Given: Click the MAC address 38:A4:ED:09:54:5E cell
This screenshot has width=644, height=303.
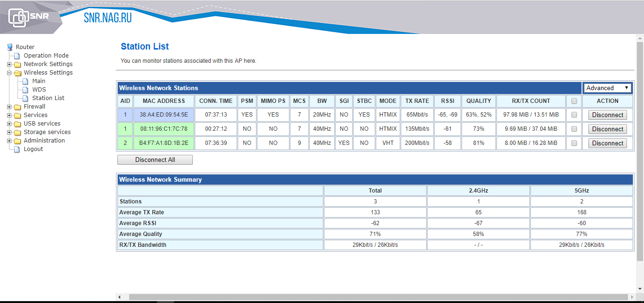Looking at the screenshot, I should tap(164, 115).
